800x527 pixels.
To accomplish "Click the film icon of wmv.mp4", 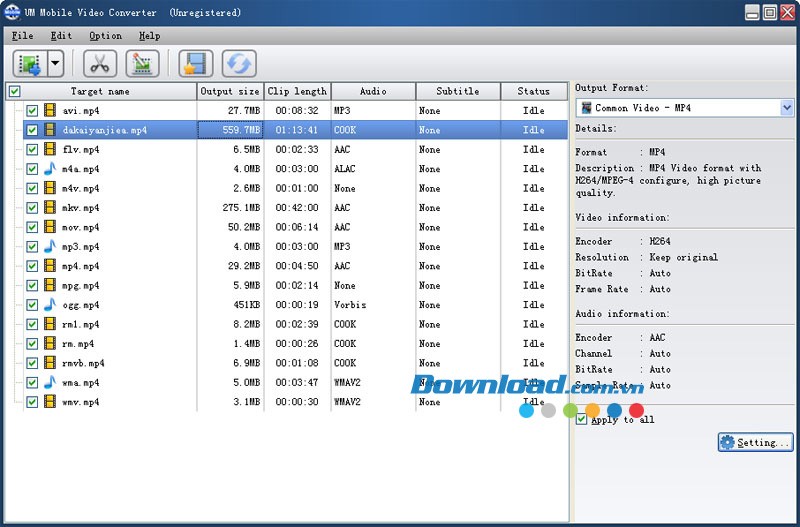I will tap(50, 401).
